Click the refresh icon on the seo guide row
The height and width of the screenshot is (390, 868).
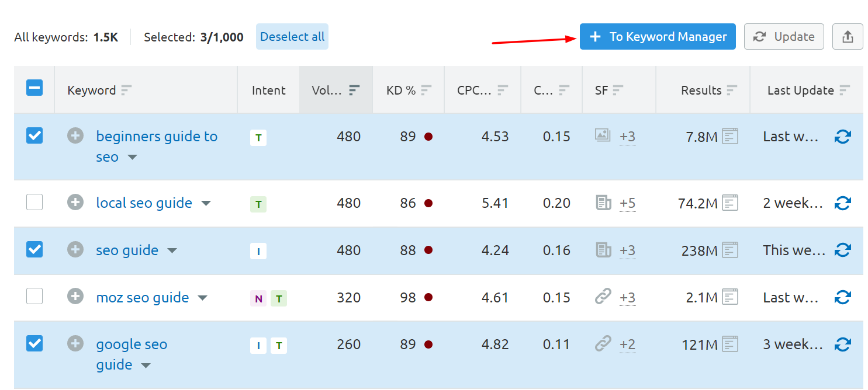click(x=843, y=250)
